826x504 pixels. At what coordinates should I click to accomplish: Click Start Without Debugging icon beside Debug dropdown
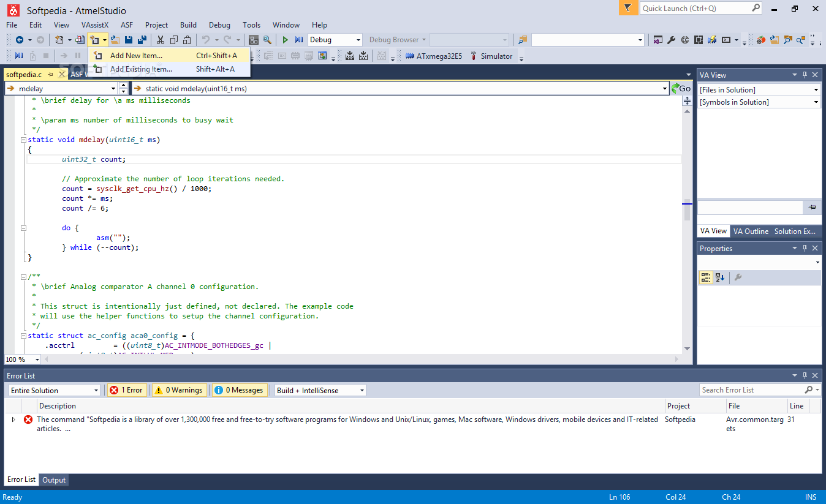[299, 40]
